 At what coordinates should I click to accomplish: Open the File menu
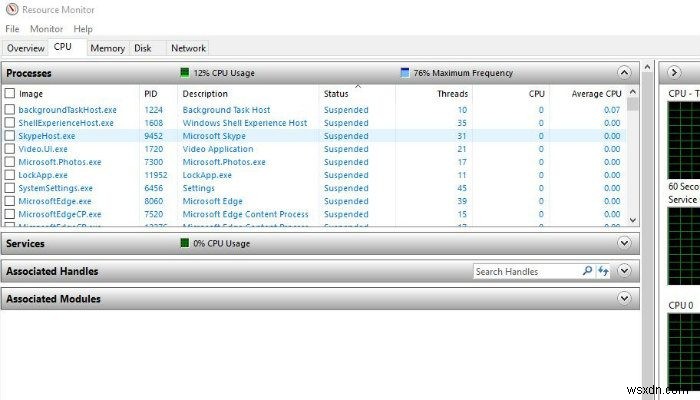12,29
